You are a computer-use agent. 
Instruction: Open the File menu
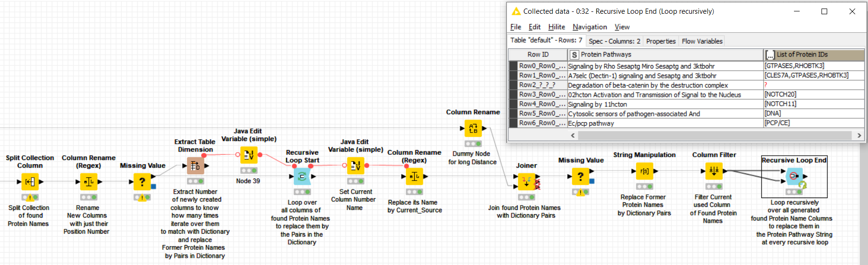click(x=515, y=27)
